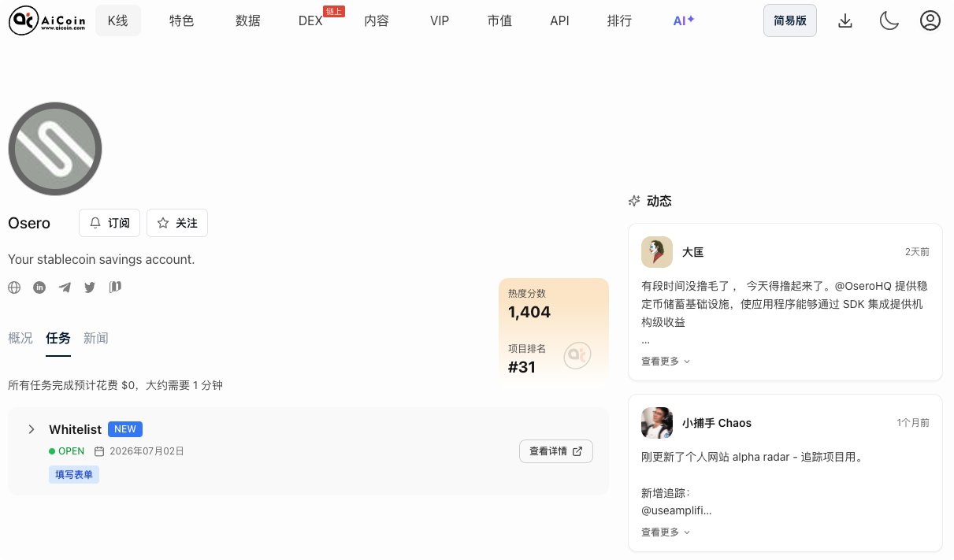Click 'Your stablecoin savings account.' text
This screenshot has height=560, width=954.
click(x=101, y=259)
